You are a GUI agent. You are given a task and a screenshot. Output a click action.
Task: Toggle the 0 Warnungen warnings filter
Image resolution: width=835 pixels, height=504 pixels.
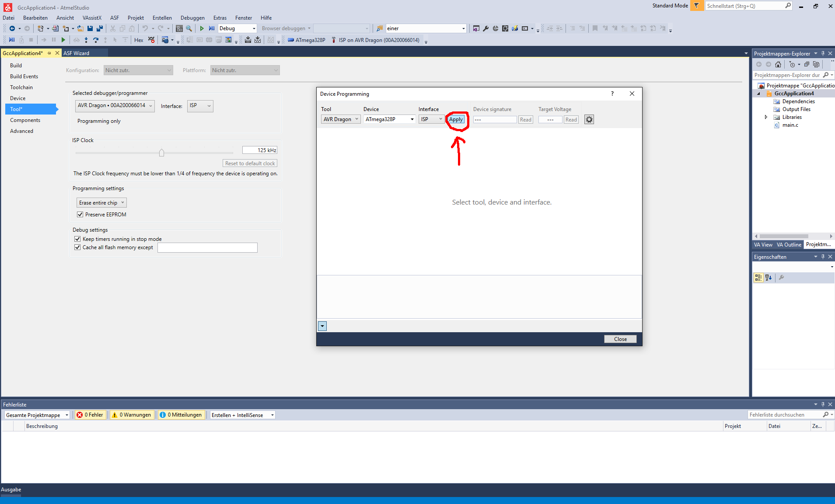tap(131, 415)
